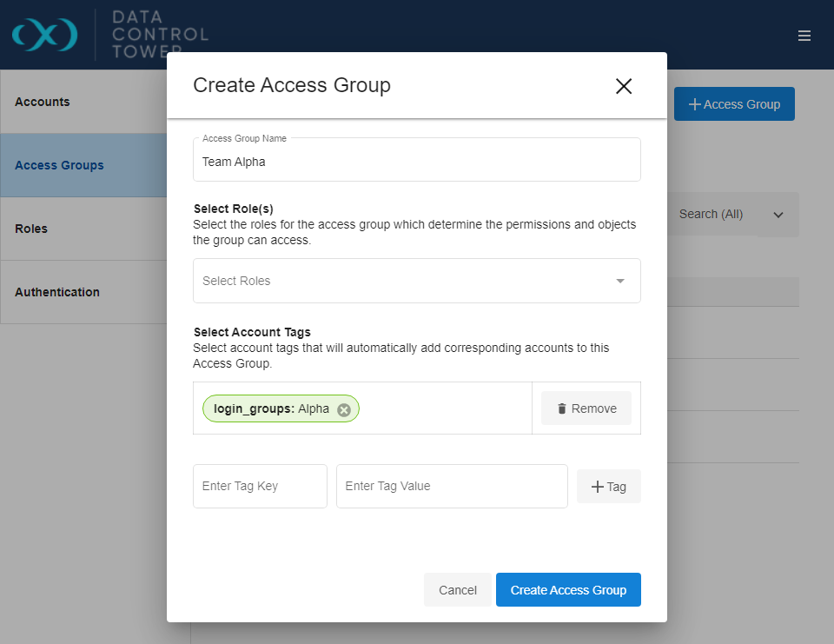
Task: Click the trash Remove button
Action: pyautogui.click(x=586, y=408)
